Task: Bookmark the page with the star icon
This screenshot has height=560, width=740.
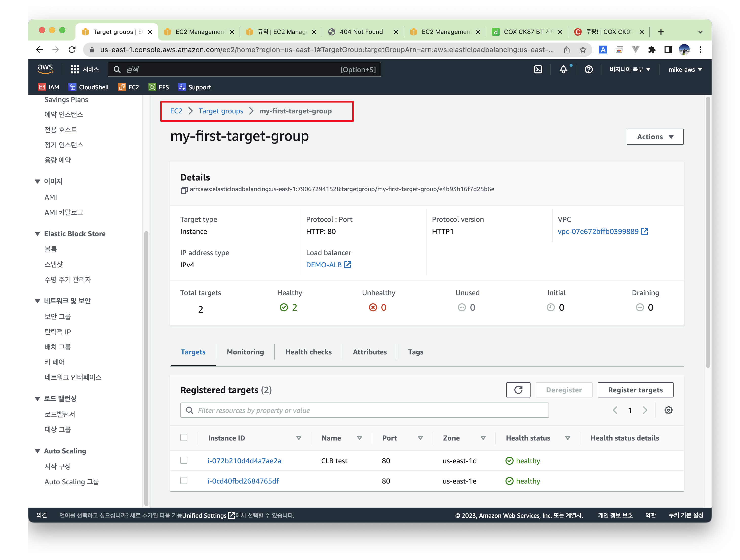Action: pos(583,50)
